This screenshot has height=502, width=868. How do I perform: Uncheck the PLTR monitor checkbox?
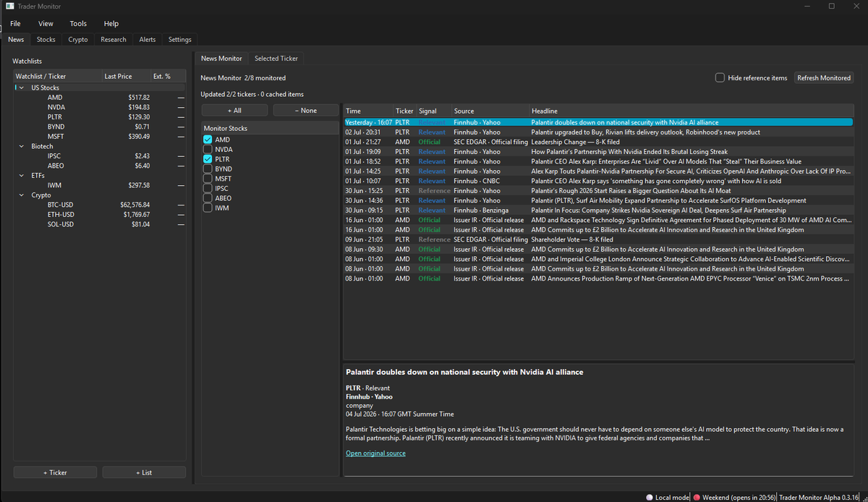208,159
